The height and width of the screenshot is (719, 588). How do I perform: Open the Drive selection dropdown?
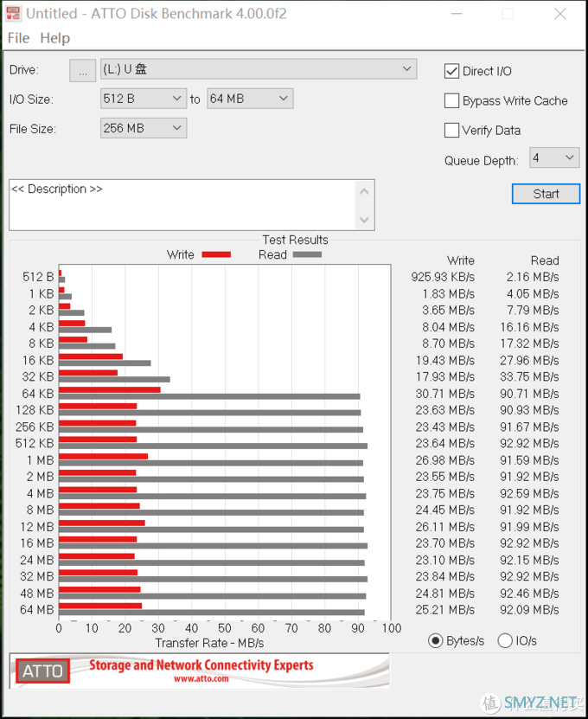(259, 69)
